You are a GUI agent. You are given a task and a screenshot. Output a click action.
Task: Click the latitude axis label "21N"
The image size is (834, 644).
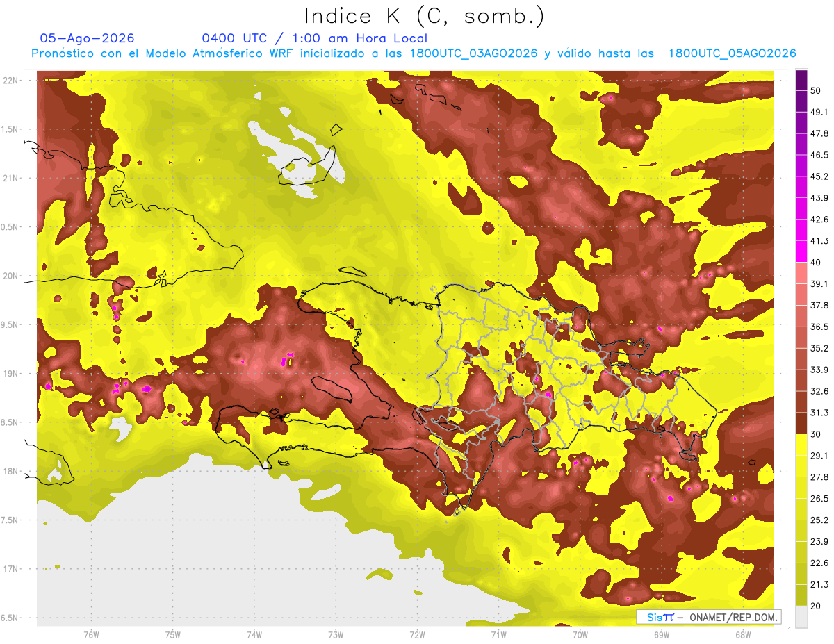pos(11,178)
